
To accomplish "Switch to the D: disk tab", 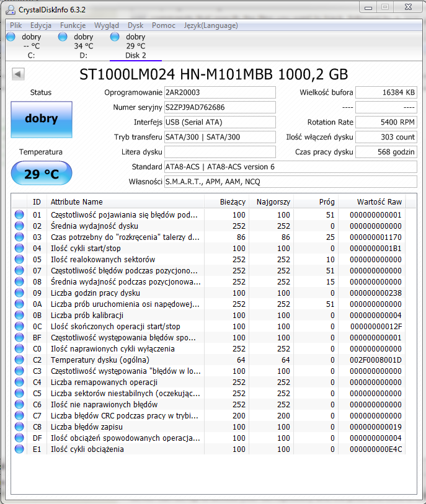I will point(84,46).
